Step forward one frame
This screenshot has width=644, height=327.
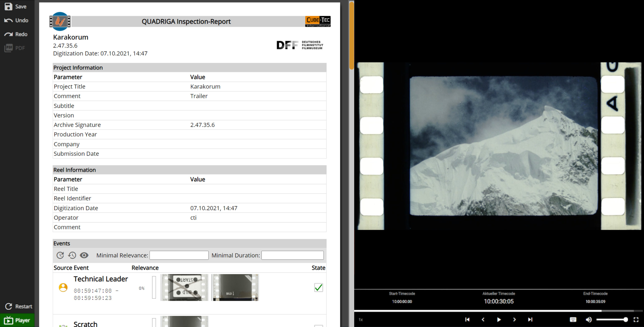pos(514,320)
